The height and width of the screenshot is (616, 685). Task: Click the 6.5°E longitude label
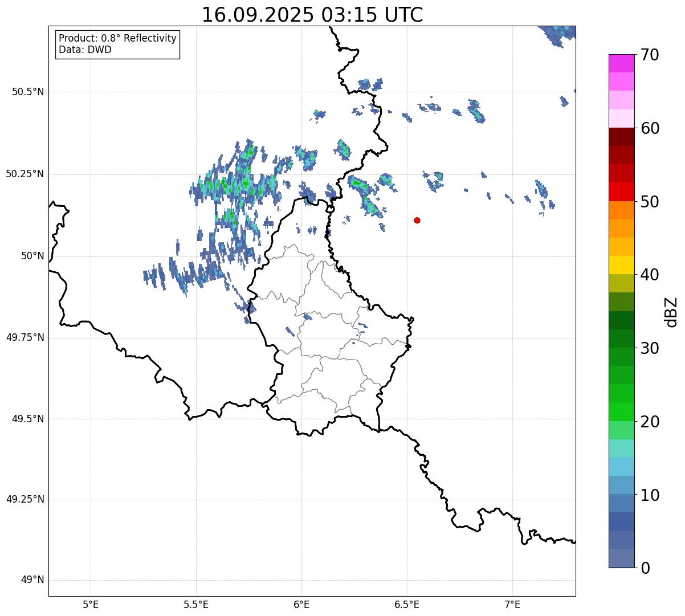[x=407, y=605]
